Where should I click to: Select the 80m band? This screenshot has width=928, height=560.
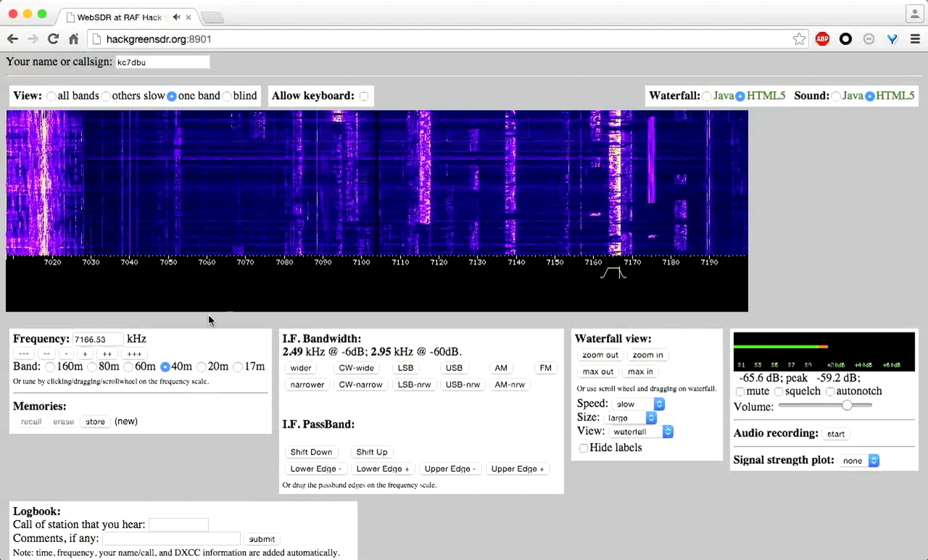[x=92, y=367]
